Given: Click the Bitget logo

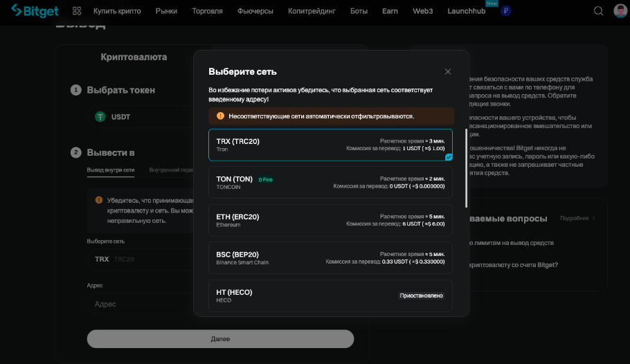Looking at the screenshot, I should pyautogui.click(x=35, y=11).
